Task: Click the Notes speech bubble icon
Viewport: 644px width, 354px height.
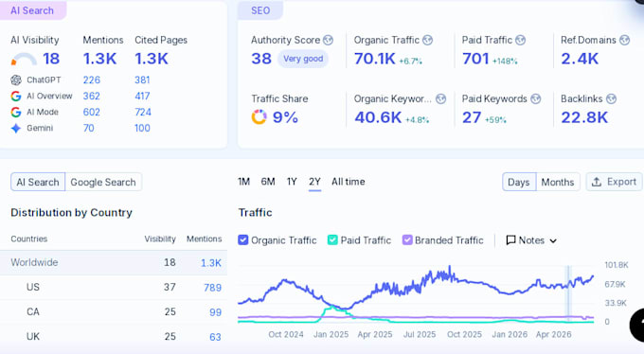Action: pos(510,240)
